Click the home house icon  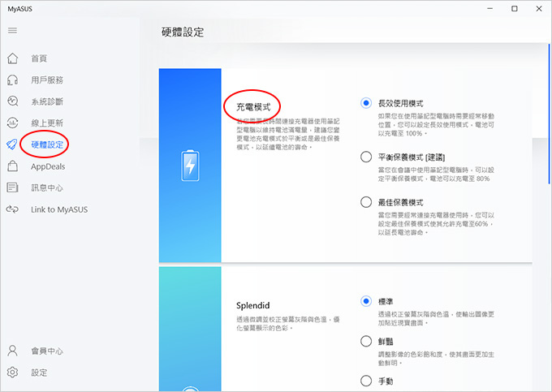point(13,58)
